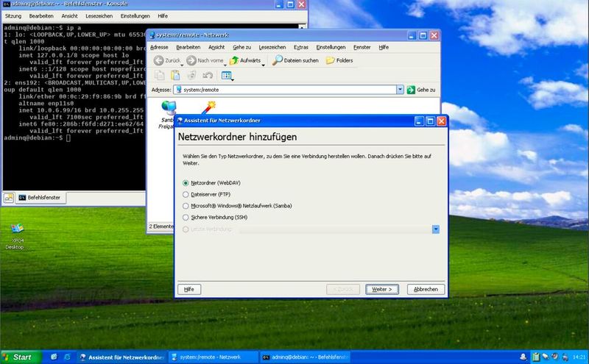Click the magic wand wizard icon
The image size is (589, 364).
208,107
